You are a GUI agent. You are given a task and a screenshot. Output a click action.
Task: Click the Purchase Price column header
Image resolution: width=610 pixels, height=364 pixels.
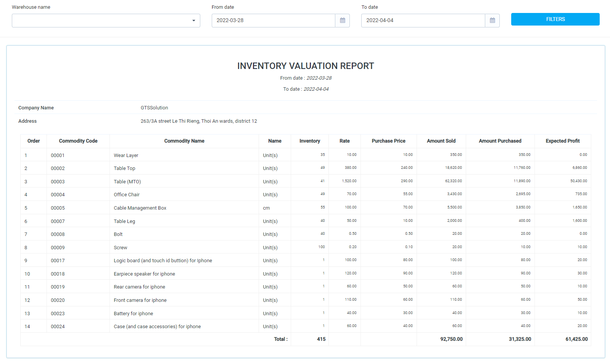click(x=388, y=141)
